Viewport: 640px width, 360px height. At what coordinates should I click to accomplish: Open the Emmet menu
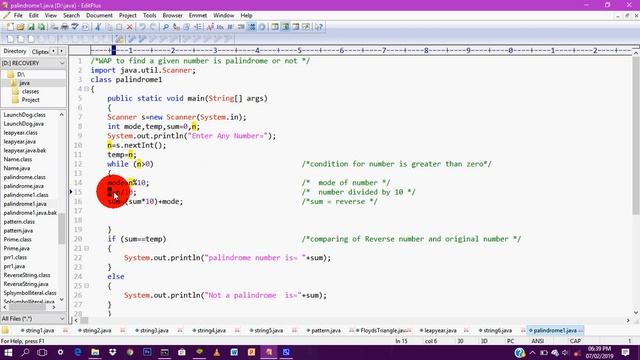(198, 16)
